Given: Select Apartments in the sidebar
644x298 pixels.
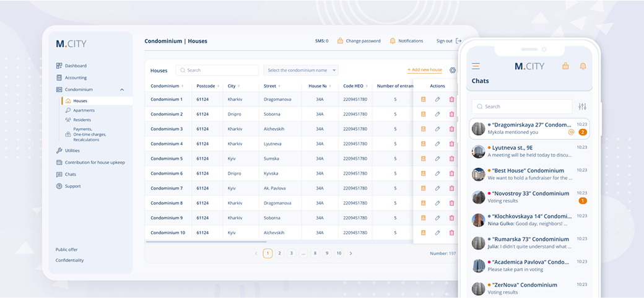Looking at the screenshot, I should click(x=84, y=110).
